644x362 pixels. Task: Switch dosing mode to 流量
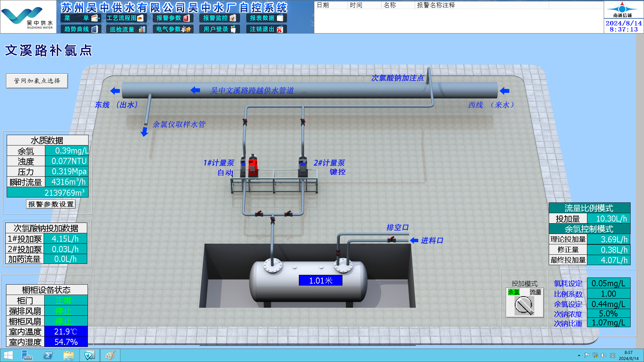pyautogui.click(x=535, y=292)
